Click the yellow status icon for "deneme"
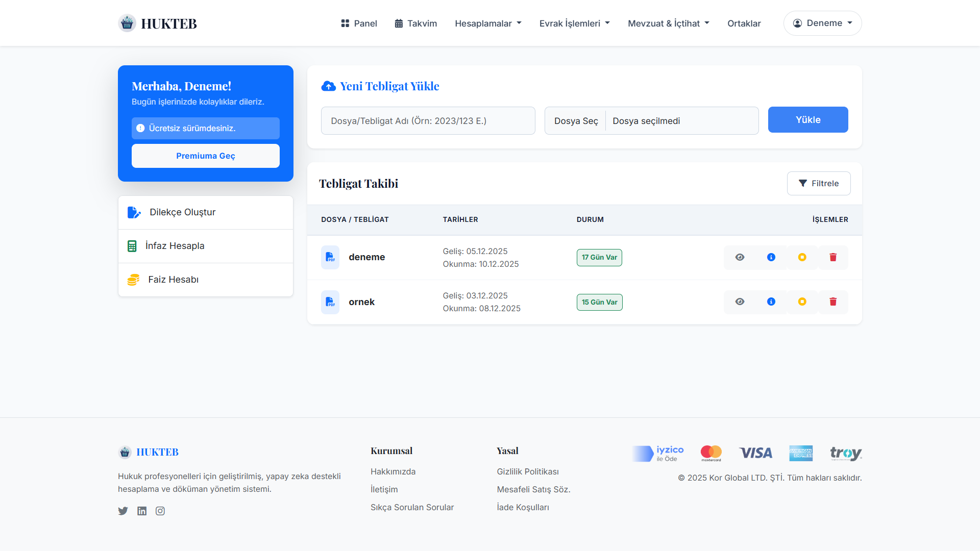 [x=802, y=257]
